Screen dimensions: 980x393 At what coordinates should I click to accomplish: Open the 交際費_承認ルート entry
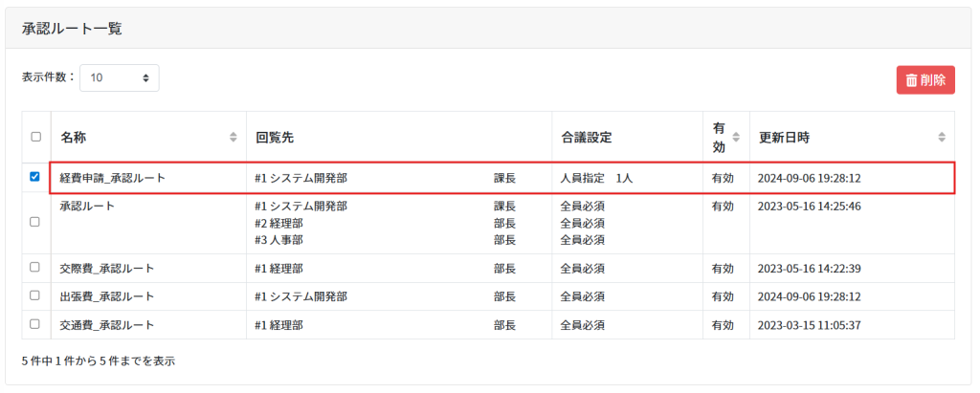pos(107,269)
